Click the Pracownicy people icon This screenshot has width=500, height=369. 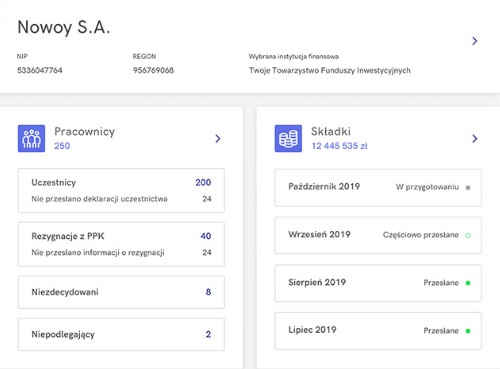coord(31,138)
